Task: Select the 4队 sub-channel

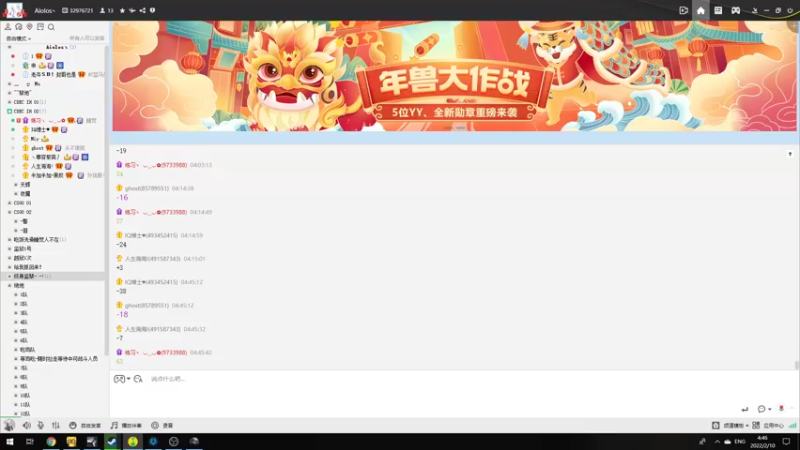Action: [x=24, y=322]
